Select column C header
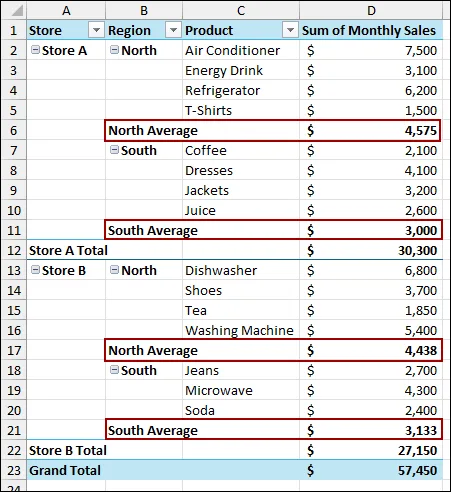 pyautogui.click(x=241, y=11)
